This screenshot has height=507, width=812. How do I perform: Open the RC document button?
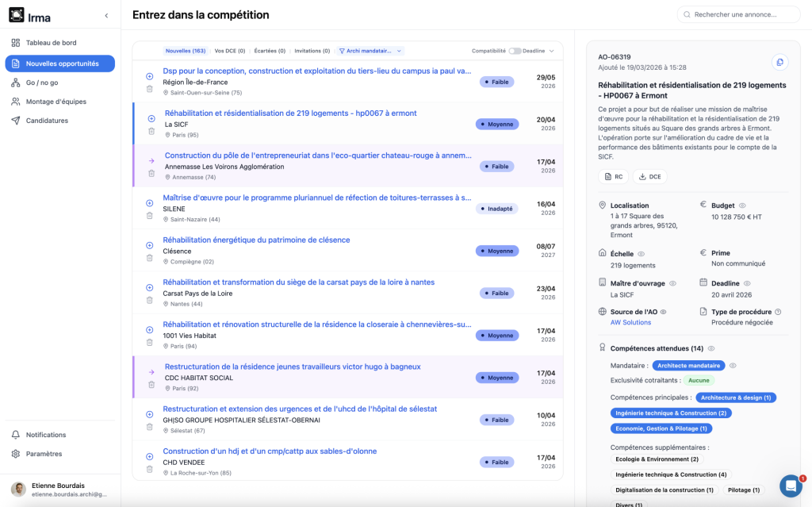[x=614, y=177]
